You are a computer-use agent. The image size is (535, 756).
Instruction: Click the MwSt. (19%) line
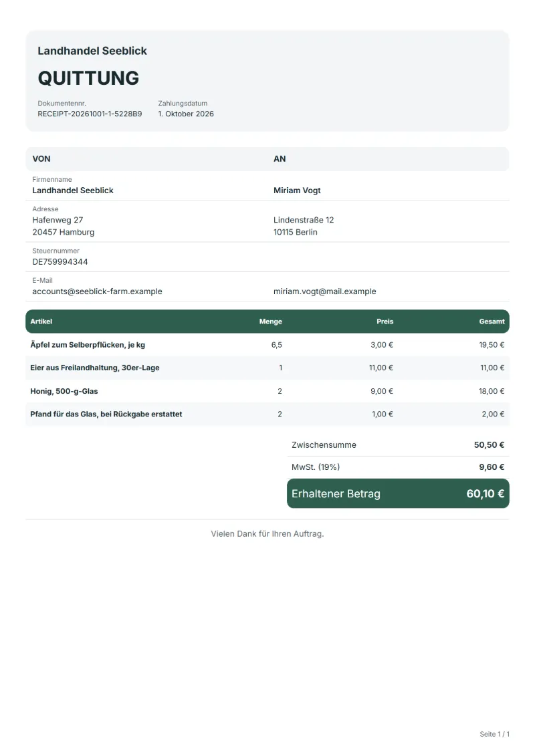pyautogui.click(x=398, y=467)
